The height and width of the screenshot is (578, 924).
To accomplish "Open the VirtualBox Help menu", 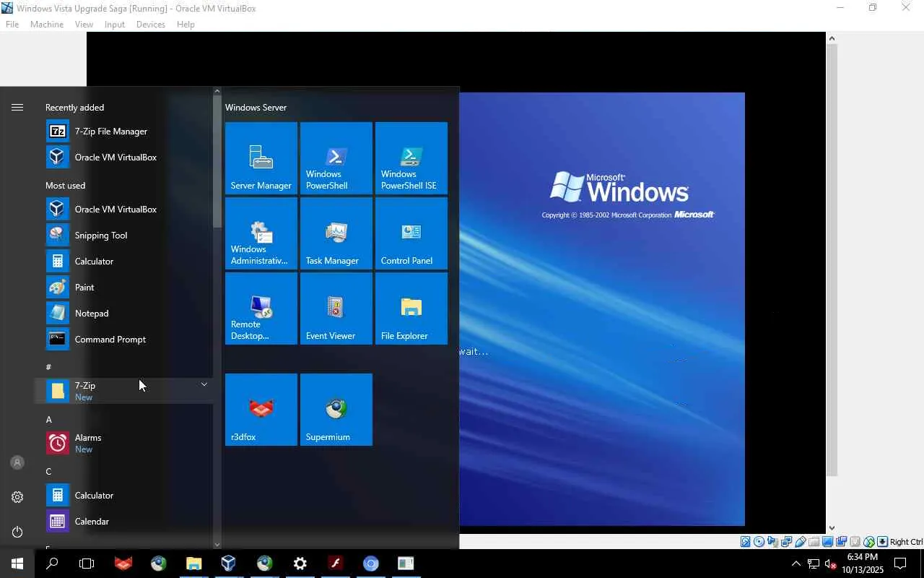I will pyautogui.click(x=186, y=25).
